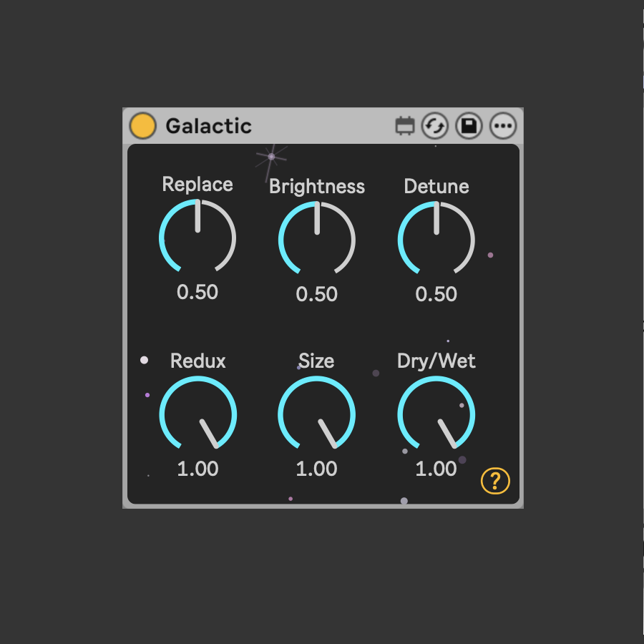
Task: Select the Dry/Wet value field showing 1.00
Action: [436, 469]
